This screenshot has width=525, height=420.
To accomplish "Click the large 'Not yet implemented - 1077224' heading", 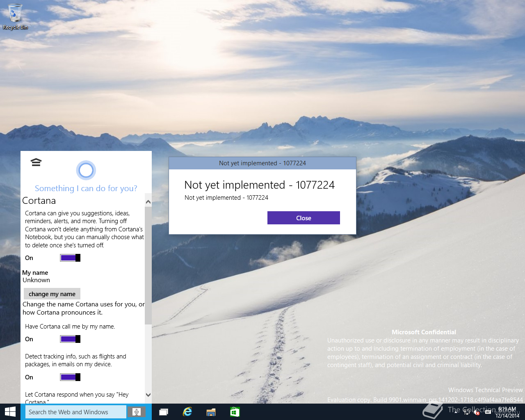I will 260,185.
